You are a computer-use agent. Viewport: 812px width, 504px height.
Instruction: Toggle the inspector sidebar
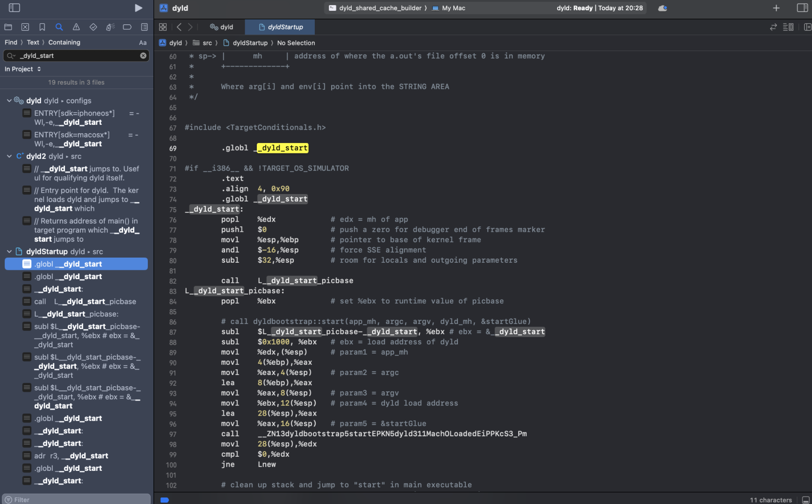click(x=802, y=8)
